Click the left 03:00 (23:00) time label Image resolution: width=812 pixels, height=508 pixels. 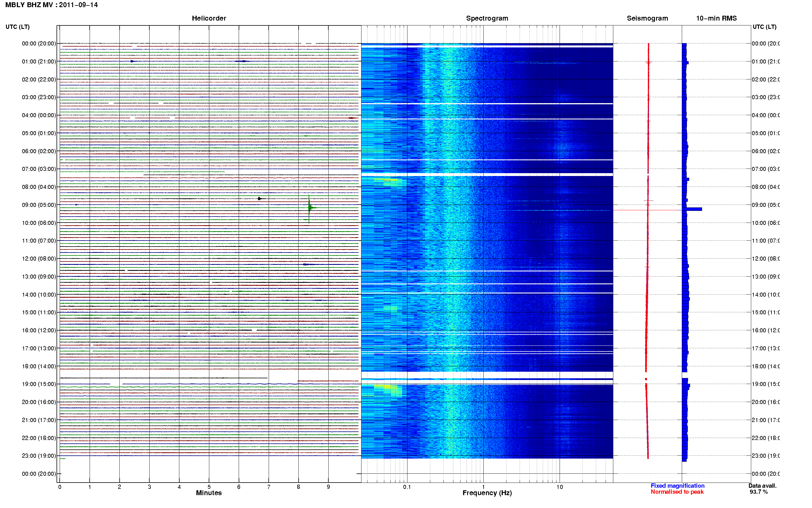[39, 97]
